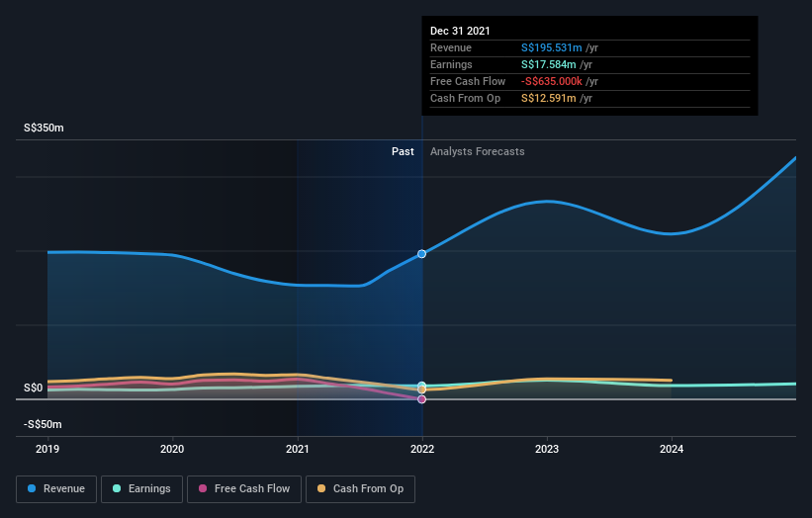The image size is (812, 518).
Task: Click the Free Cash Flow label in tooltip
Action: coord(468,81)
